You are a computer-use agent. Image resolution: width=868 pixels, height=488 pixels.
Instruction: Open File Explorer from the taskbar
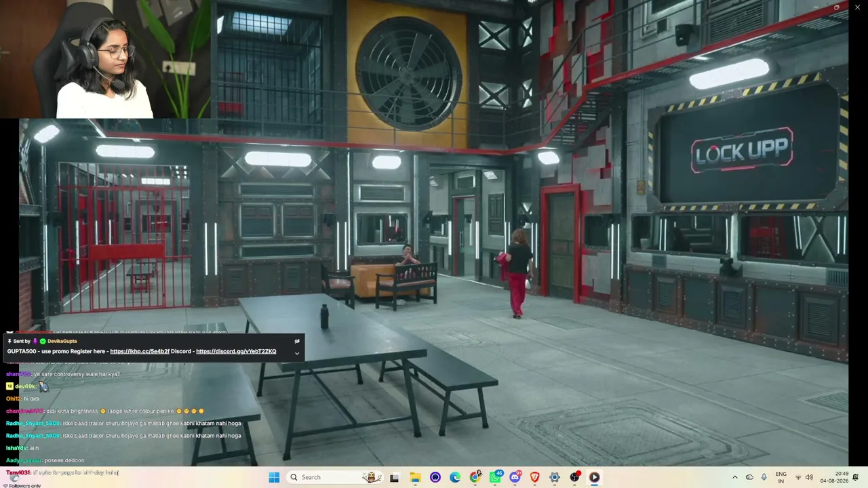point(415,477)
